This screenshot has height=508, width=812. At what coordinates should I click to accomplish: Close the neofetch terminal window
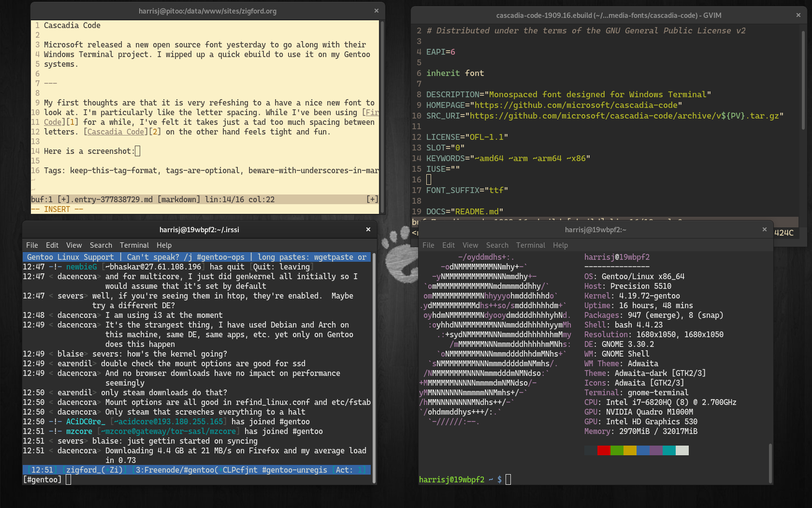pos(764,229)
